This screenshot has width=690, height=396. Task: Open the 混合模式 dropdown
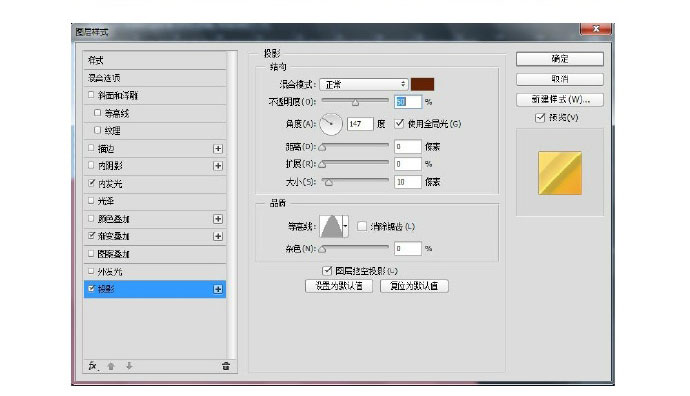tap(364, 84)
